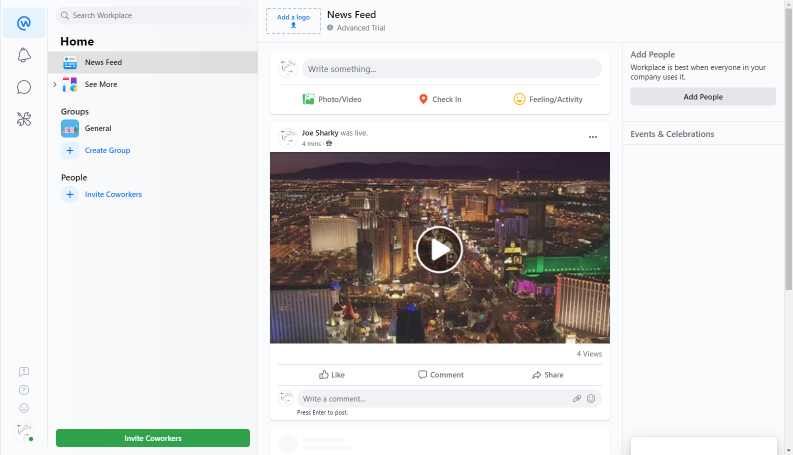Click the emoji icon in comment box
The image size is (793, 455).
click(x=591, y=398)
